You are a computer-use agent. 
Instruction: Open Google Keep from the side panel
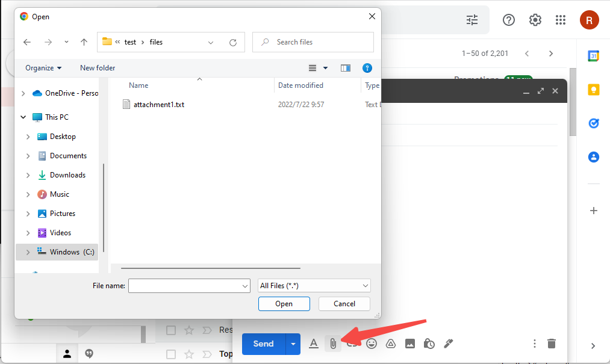pos(594,88)
